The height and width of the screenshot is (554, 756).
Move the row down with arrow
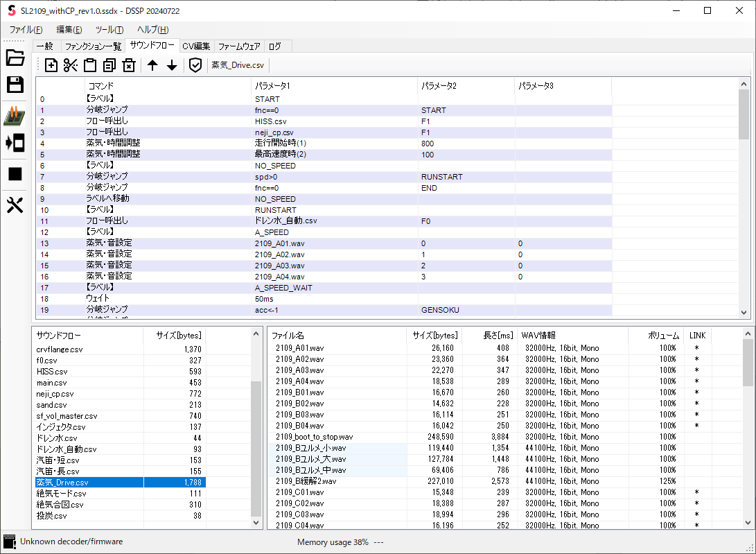(172, 65)
